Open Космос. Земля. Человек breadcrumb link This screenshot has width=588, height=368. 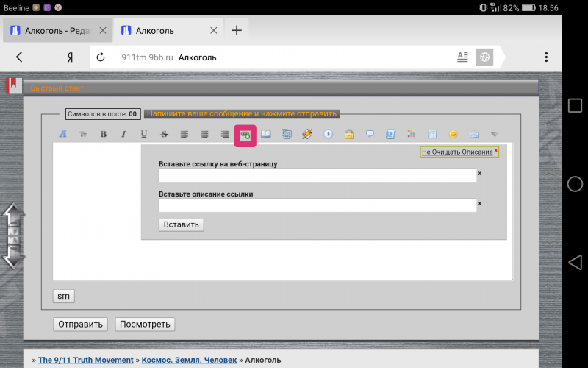click(189, 360)
